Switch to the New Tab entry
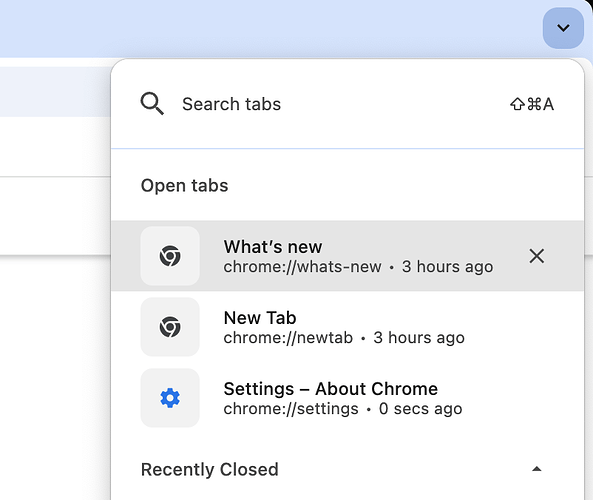The width and height of the screenshot is (593, 500). 348,327
